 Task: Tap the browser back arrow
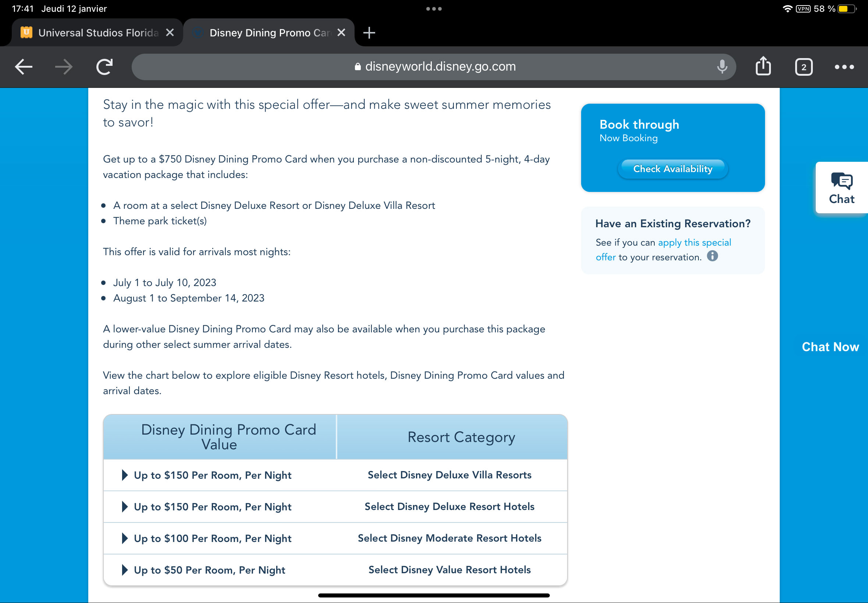tap(24, 67)
